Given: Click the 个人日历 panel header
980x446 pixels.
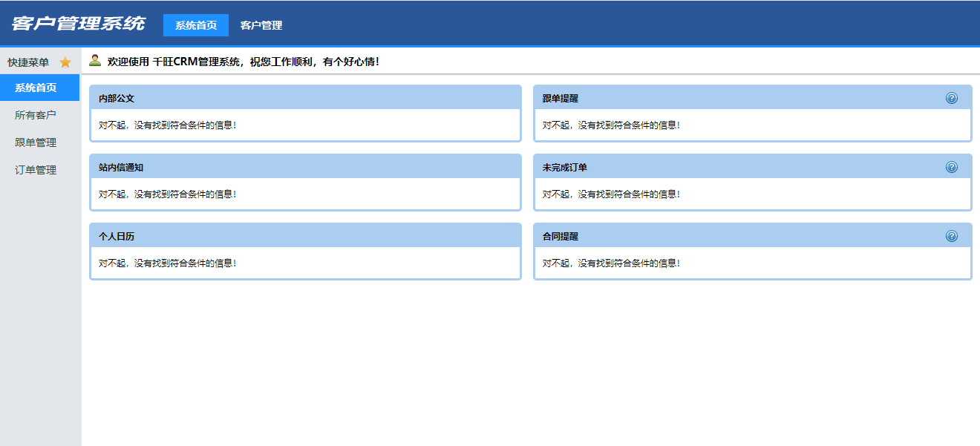Looking at the screenshot, I should click(x=305, y=236).
